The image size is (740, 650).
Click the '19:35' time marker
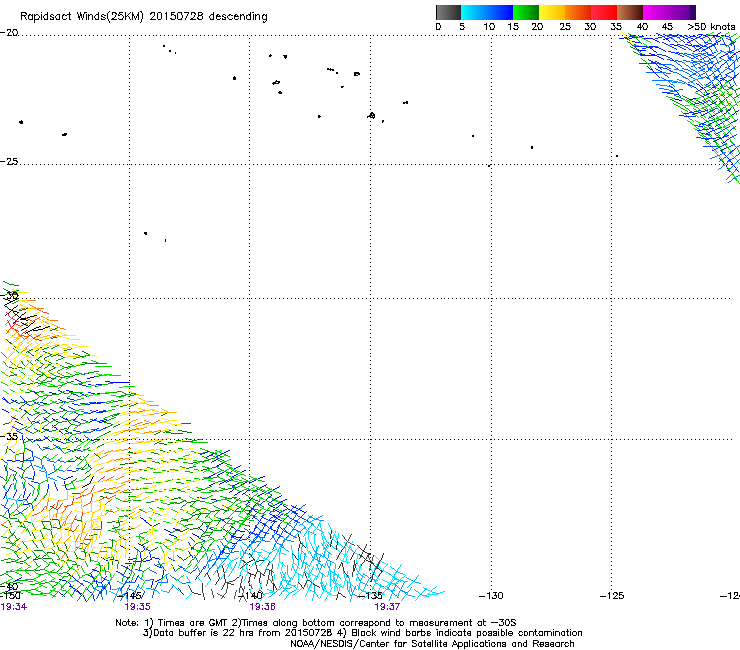(x=137, y=607)
